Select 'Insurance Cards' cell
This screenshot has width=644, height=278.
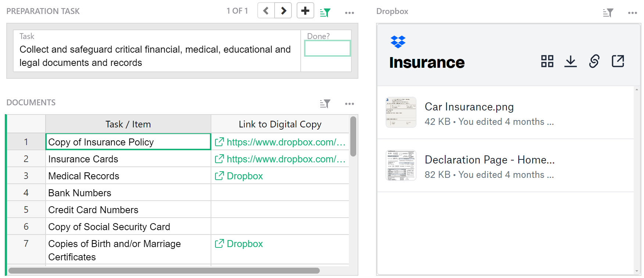pos(128,159)
